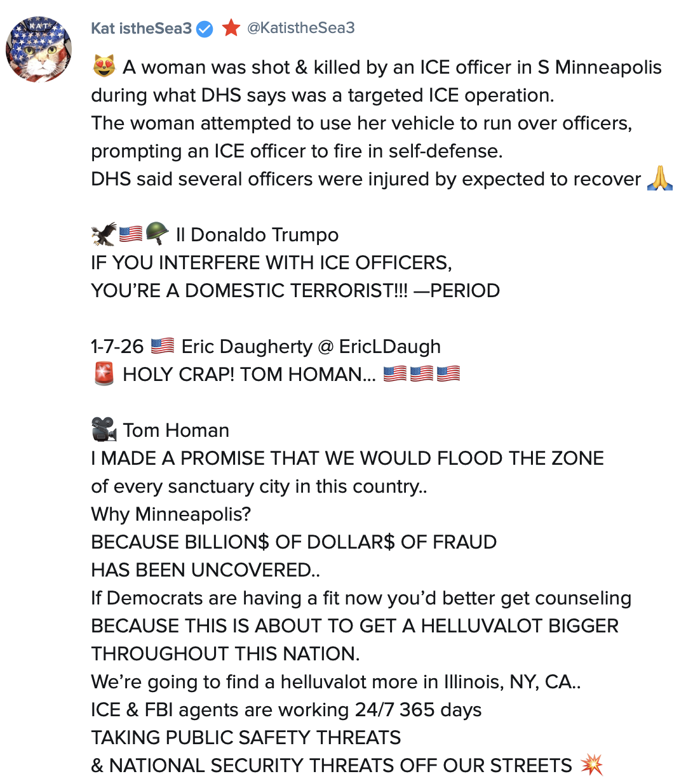
Task: Click the Kat istheSea3 display name
Action: click(141, 29)
